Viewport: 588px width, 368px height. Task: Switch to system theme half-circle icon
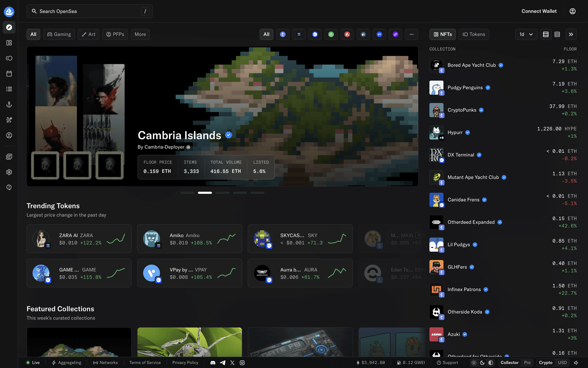click(491, 363)
